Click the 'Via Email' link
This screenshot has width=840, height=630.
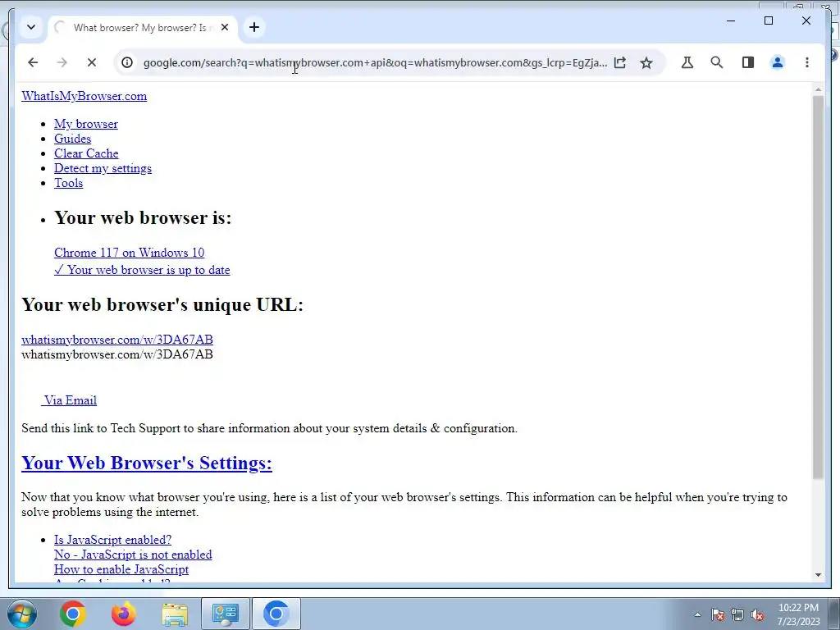click(69, 400)
